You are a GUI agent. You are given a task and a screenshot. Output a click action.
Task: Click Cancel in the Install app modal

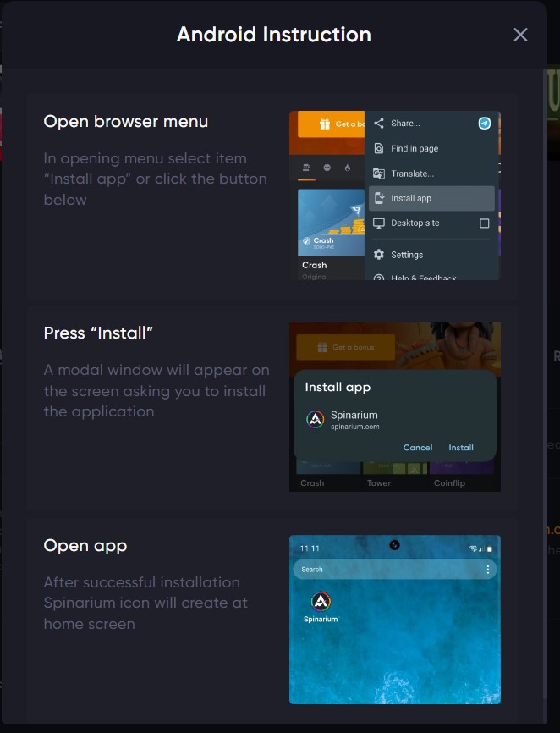(418, 448)
